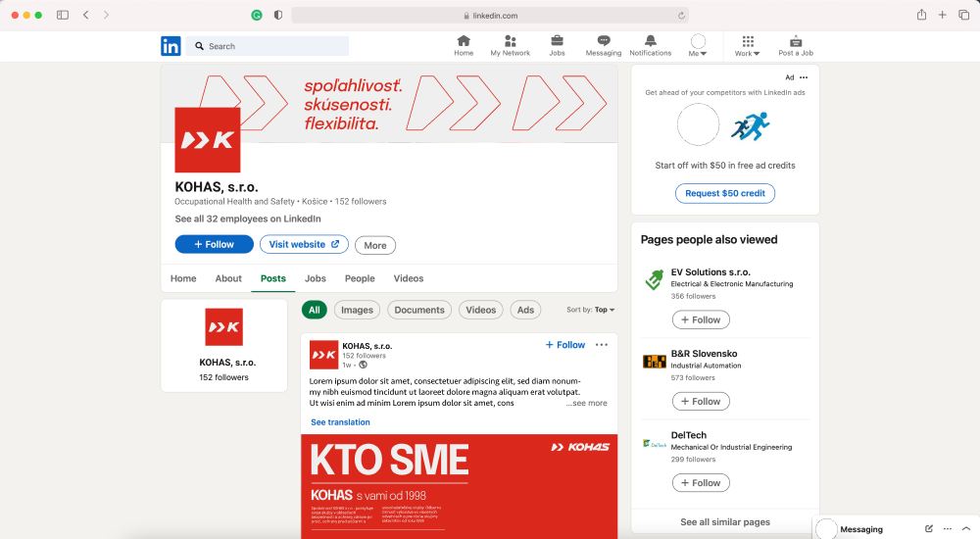
Task: Click the LinkedIn logo icon
Action: (x=171, y=46)
